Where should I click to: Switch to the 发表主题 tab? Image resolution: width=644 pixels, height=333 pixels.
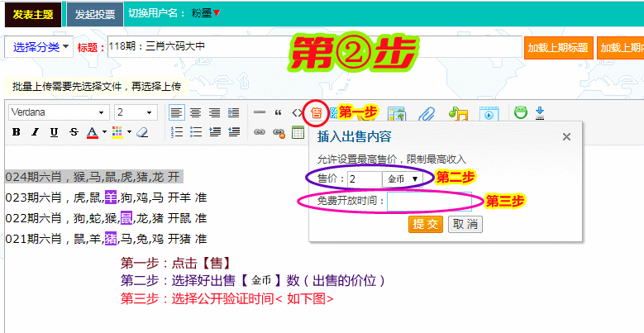tap(31, 14)
